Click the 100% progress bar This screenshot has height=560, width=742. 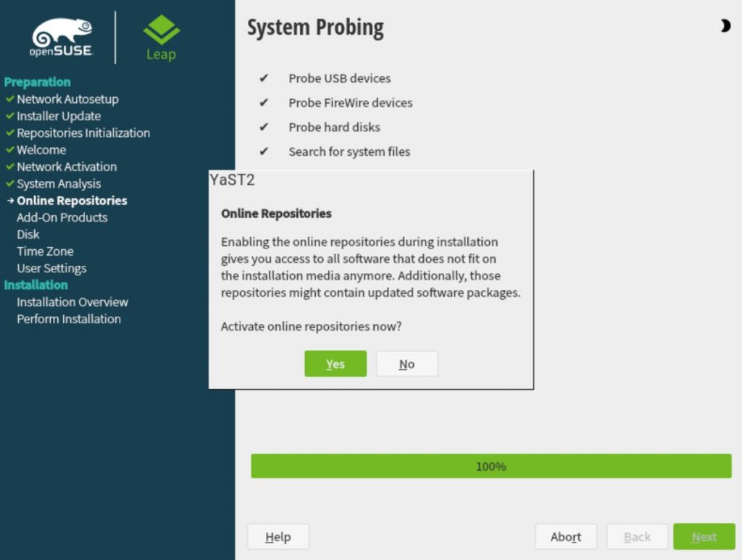(491, 467)
